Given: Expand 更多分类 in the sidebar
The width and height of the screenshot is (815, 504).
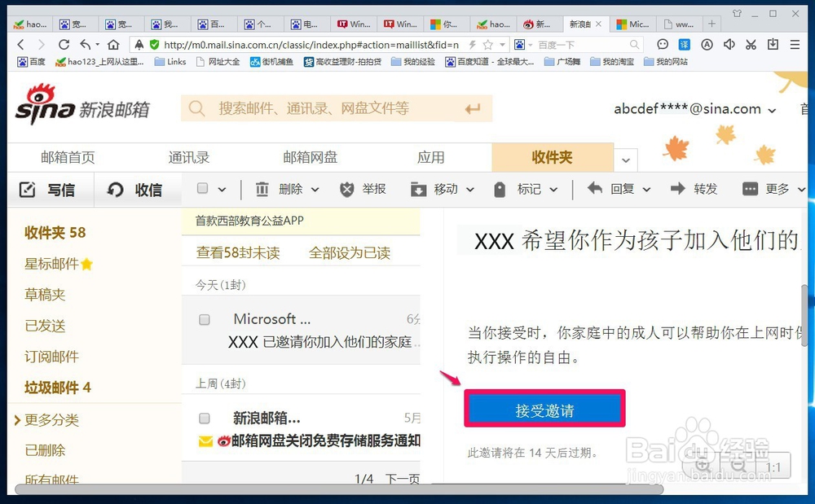Looking at the screenshot, I should [x=17, y=420].
